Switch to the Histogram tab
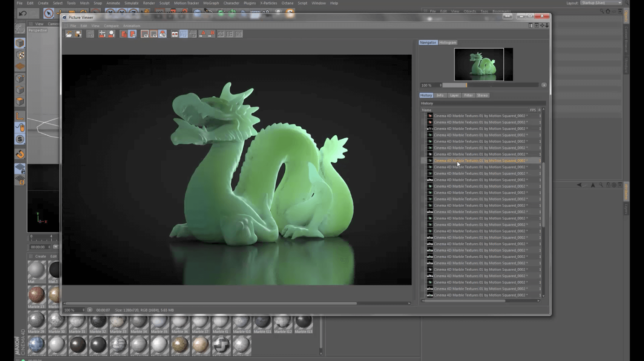The width and height of the screenshot is (644, 361). (x=448, y=43)
